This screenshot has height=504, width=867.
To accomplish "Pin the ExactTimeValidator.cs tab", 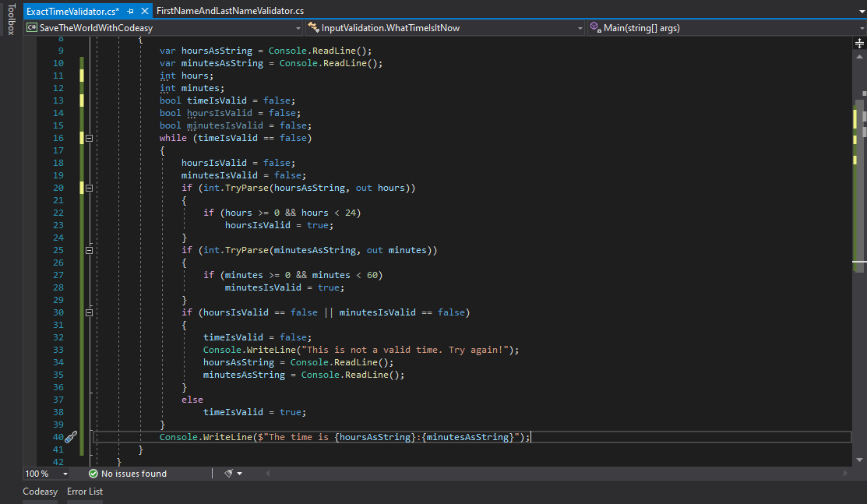I will [131, 11].
